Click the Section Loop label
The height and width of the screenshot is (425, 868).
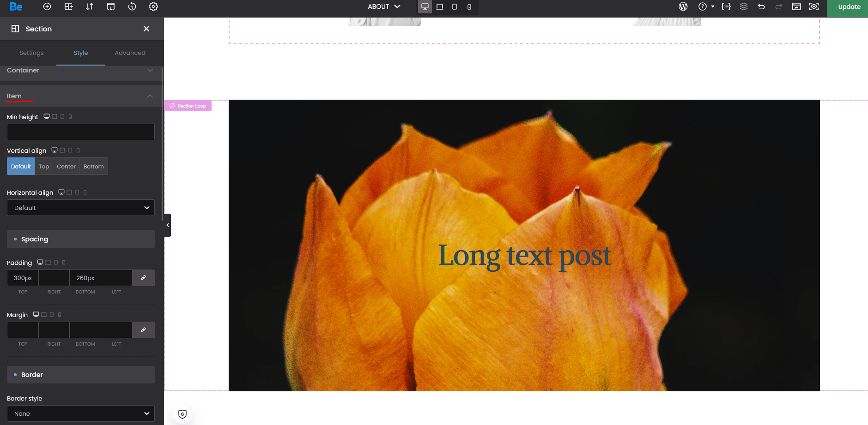(x=188, y=106)
